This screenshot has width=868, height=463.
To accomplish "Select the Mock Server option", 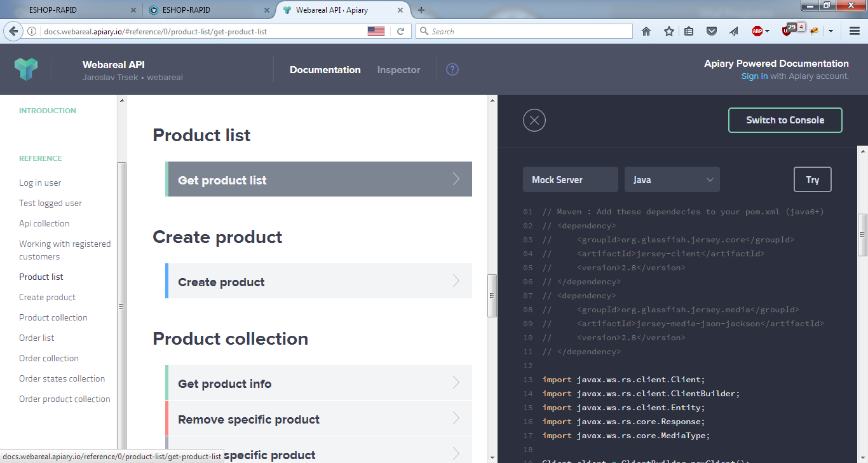I will point(571,180).
